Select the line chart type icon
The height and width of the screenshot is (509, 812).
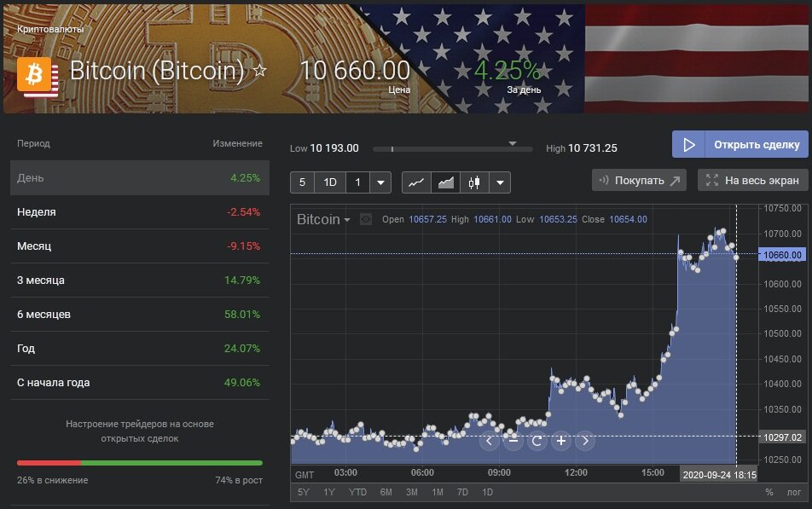pos(416,182)
